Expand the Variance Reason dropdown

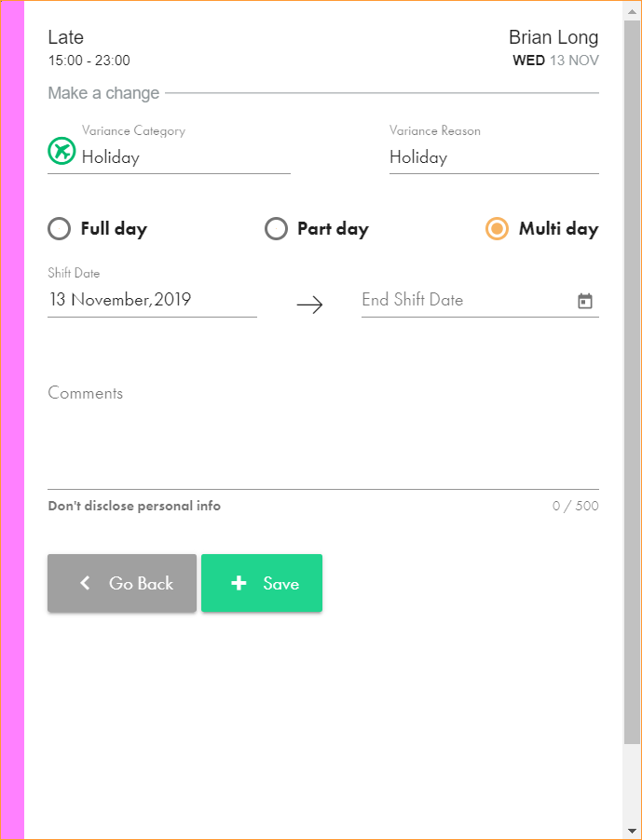coord(494,157)
